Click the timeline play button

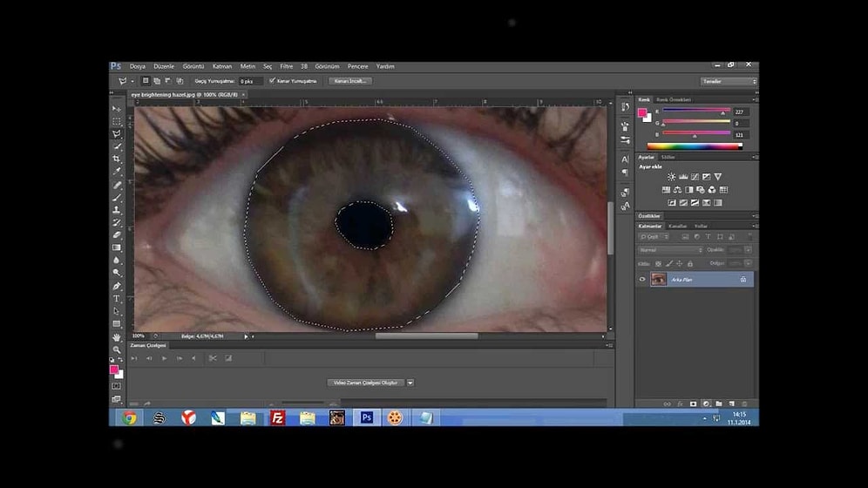pos(165,358)
